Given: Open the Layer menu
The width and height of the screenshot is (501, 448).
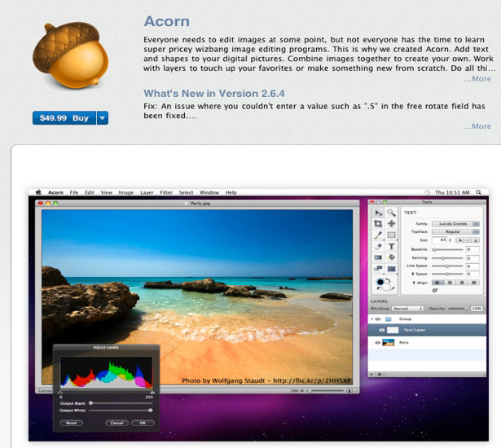Looking at the screenshot, I should click(x=147, y=192).
